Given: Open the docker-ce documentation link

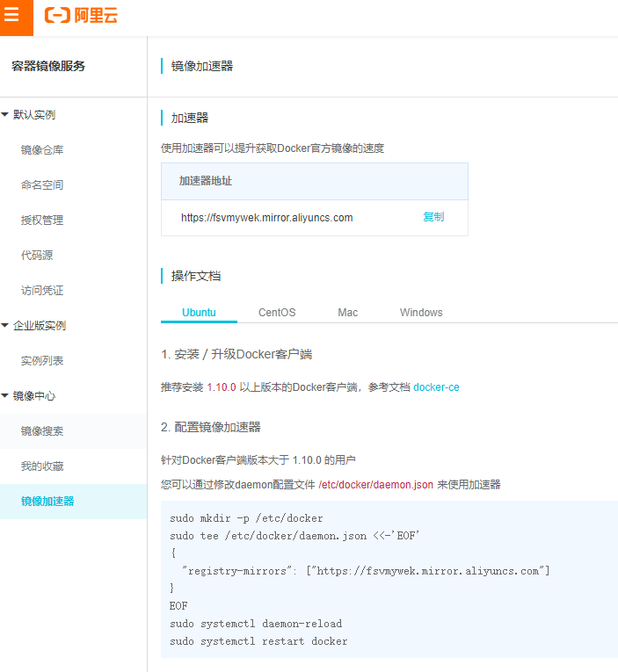Looking at the screenshot, I should pos(436,387).
